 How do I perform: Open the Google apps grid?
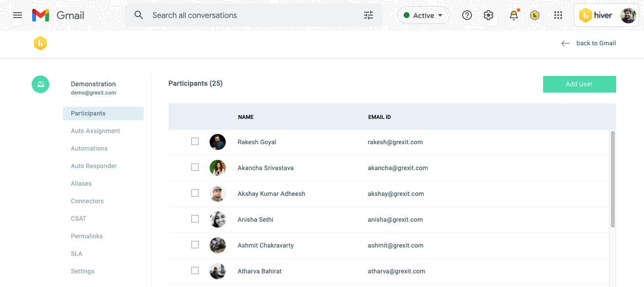coord(558,15)
